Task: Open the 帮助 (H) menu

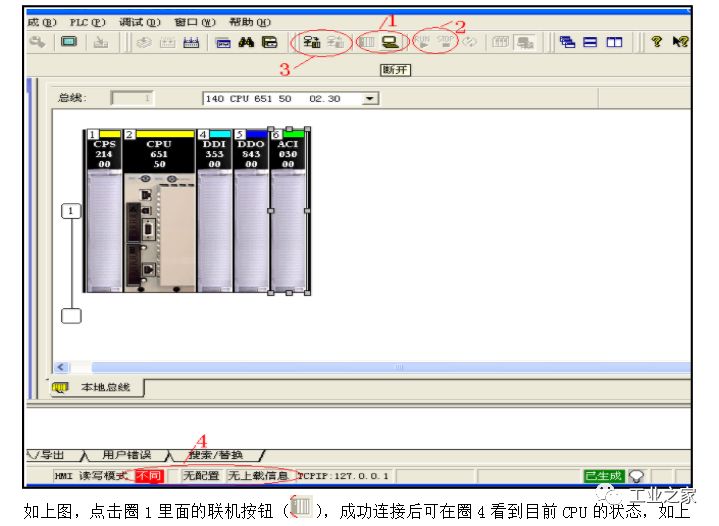Action: (x=249, y=22)
